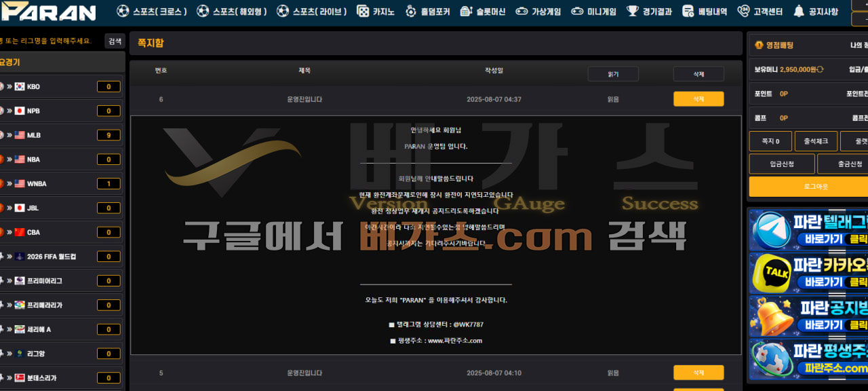The height and width of the screenshot is (391, 868).
Task: Open 스포츠(라이브) sports menu
Action: (x=312, y=12)
